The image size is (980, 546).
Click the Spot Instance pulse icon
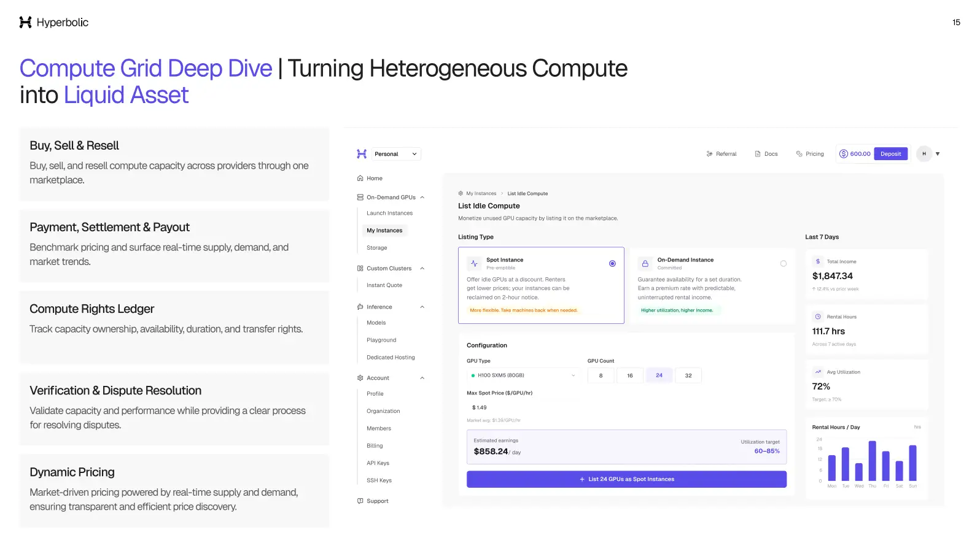[x=474, y=264]
